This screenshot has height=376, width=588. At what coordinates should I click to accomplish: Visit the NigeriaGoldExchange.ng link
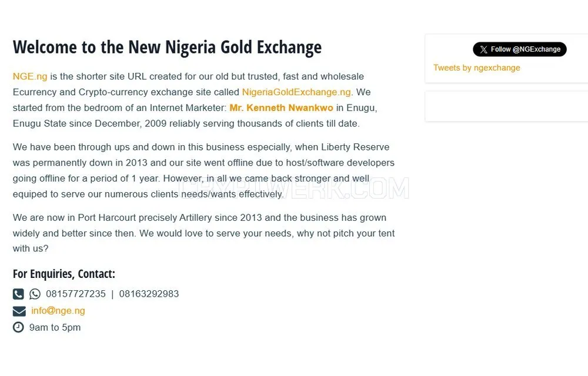tap(296, 92)
